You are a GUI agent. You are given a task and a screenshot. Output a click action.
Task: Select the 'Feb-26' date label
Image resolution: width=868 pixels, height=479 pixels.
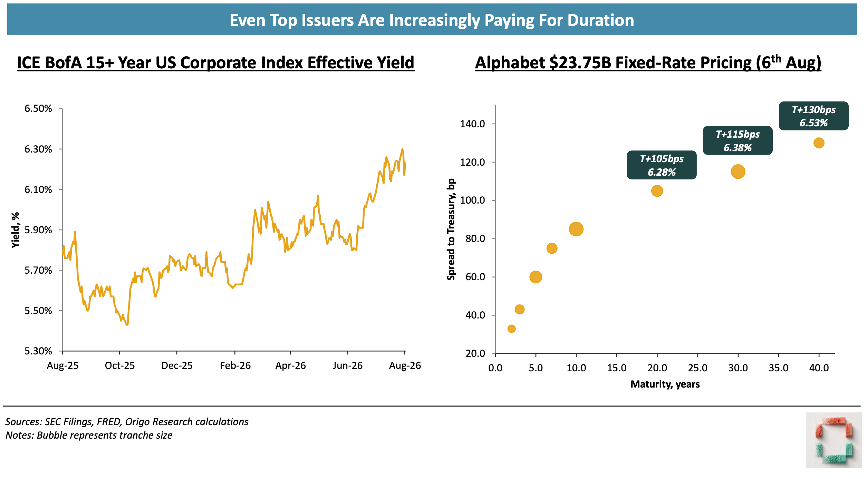coord(235,366)
